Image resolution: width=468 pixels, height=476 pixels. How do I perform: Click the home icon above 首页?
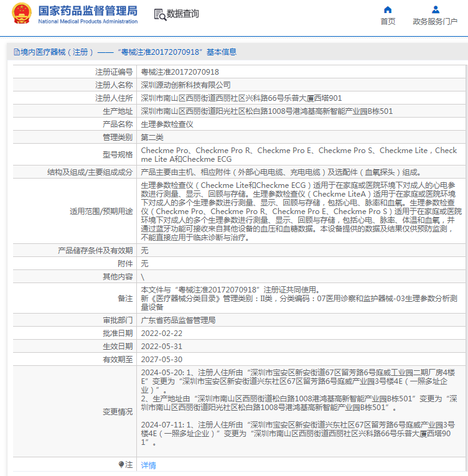[388, 10]
